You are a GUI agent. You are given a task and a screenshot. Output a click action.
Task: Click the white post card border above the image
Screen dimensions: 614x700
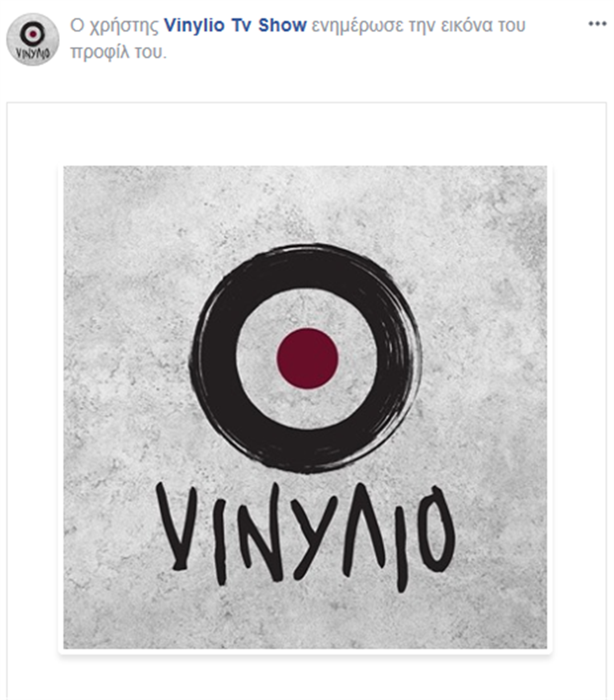(x=306, y=134)
